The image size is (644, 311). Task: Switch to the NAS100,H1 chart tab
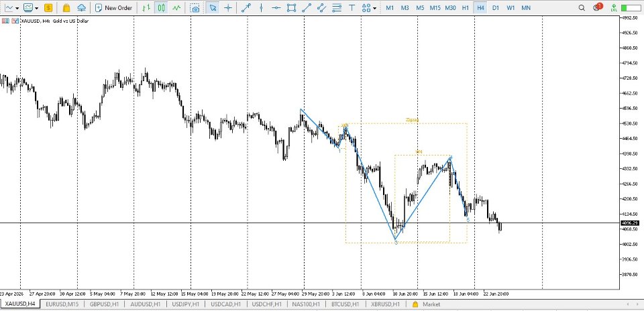click(x=306, y=304)
